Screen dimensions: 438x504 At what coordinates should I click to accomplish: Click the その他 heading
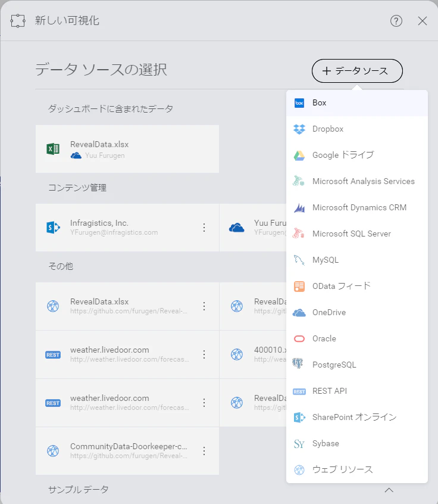coord(61,266)
